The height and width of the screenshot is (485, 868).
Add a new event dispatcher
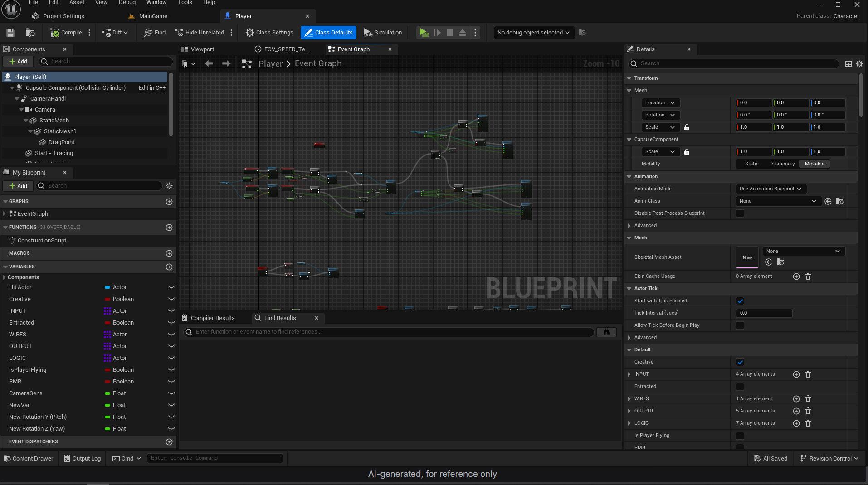point(169,442)
